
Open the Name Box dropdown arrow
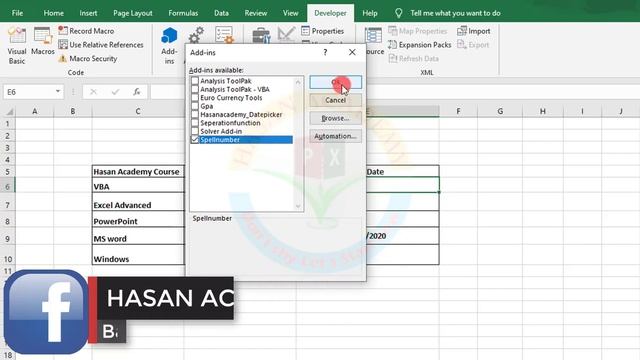[58, 92]
